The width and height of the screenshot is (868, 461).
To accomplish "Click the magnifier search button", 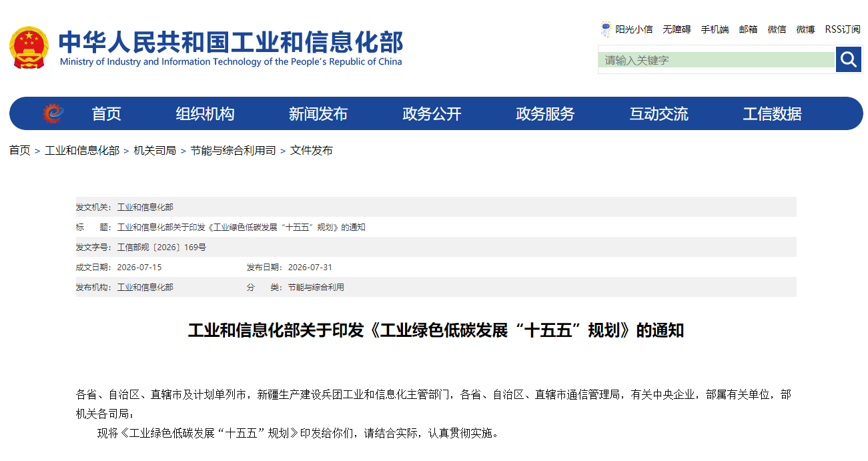I will click(849, 60).
